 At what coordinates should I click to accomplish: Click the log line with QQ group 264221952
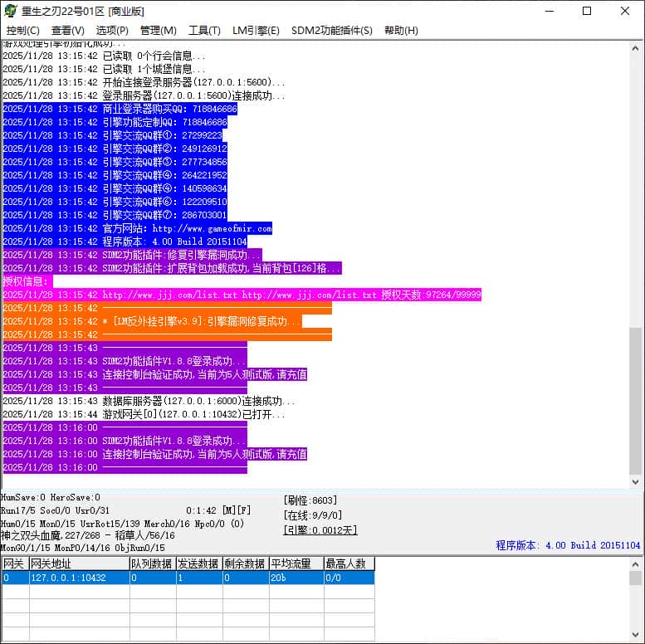[x=115, y=175]
